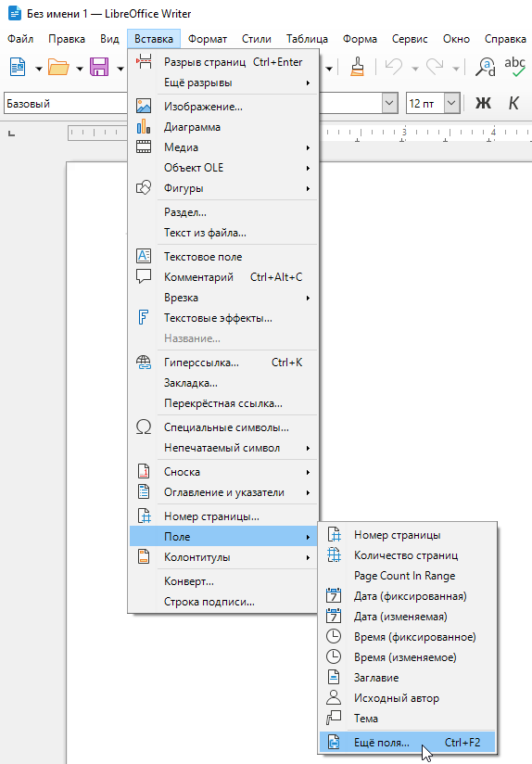Toggle italic with the К button

[513, 103]
